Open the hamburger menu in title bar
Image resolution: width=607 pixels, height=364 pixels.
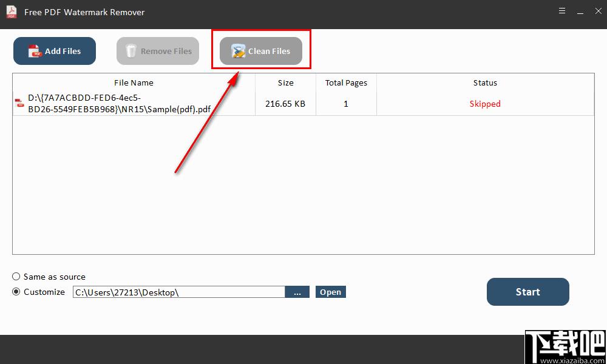[562, 11]
